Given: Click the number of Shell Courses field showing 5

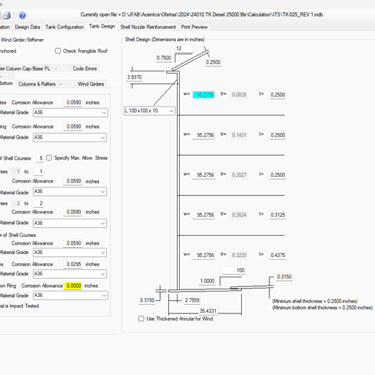Looking at the screenshot, I should tap(40, 158).
